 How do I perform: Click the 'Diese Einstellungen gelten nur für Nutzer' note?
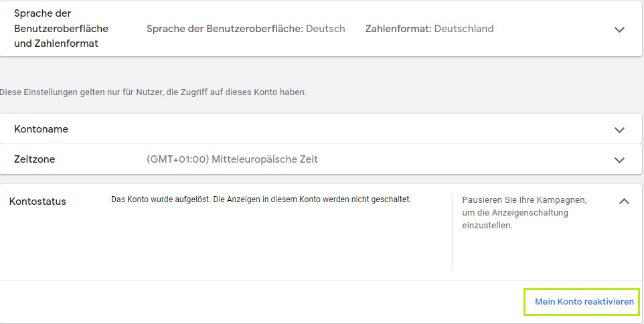coord(153,92)
